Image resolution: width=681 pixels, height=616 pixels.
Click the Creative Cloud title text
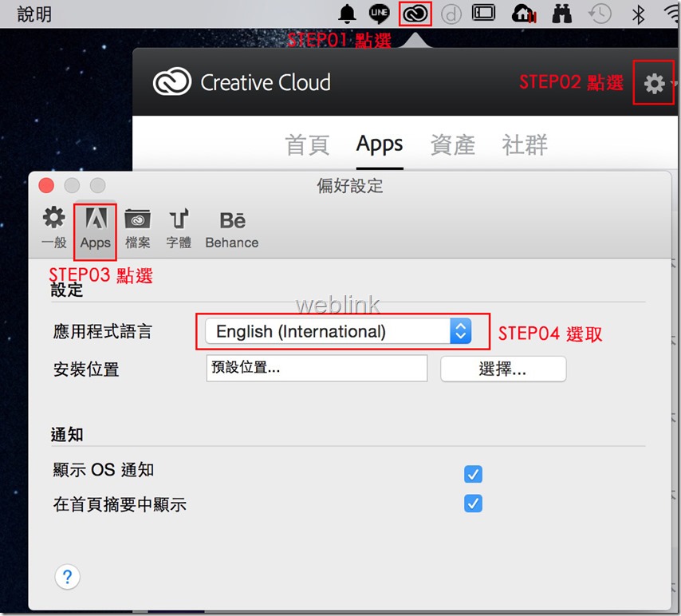coord(266,82)
